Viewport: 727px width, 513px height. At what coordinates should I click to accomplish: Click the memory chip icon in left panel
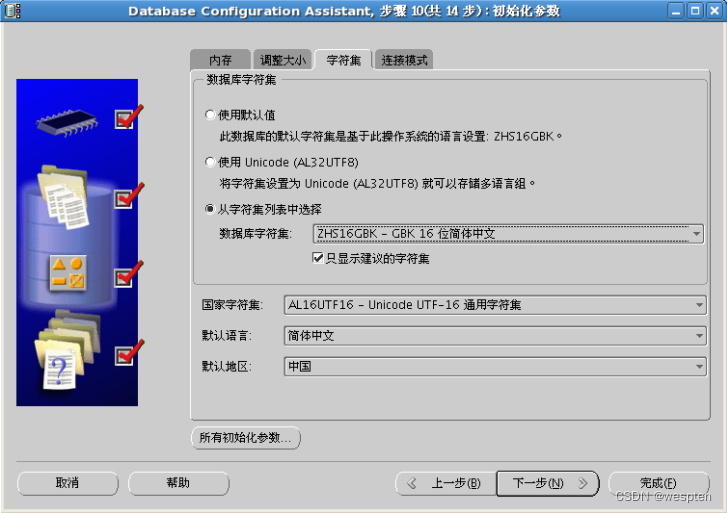tap(67, 122)
